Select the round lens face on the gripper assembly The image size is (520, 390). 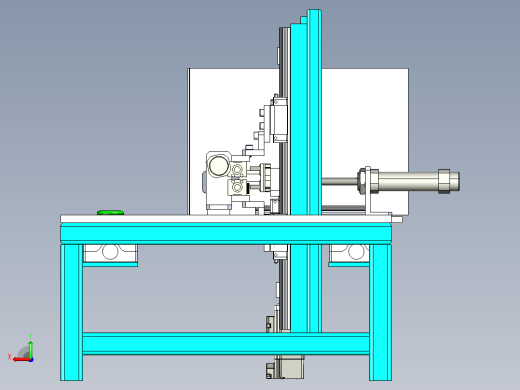[218, 166]
